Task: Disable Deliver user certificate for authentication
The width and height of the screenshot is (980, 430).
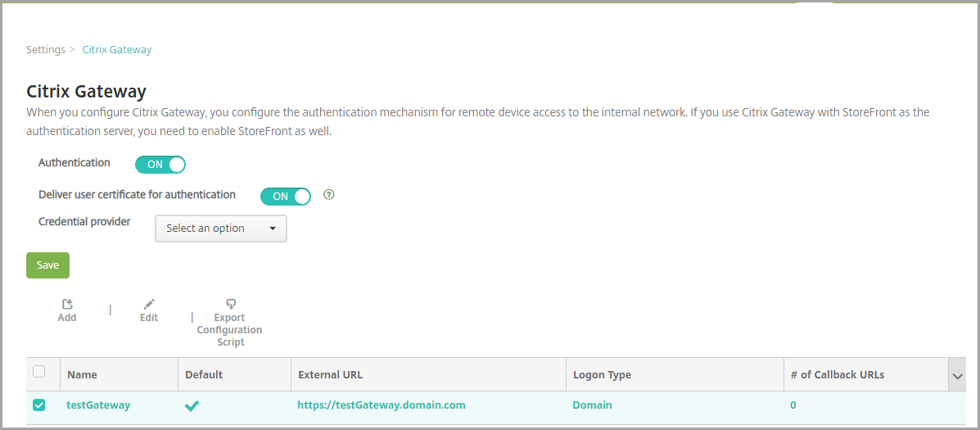Action: click(x=286, y=197)
